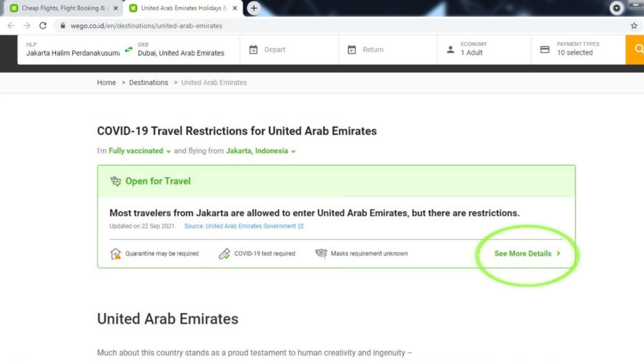Screen dimensions: 644x361
Task: Expand the Fully vaccinated dropdown
Action: click(x=140, y=151)
